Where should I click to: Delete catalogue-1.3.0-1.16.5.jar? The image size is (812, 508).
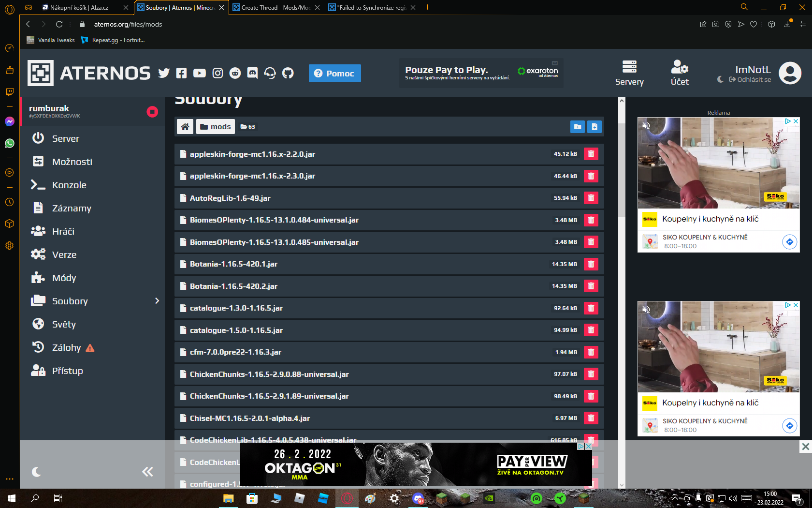[x=591, y=308]
